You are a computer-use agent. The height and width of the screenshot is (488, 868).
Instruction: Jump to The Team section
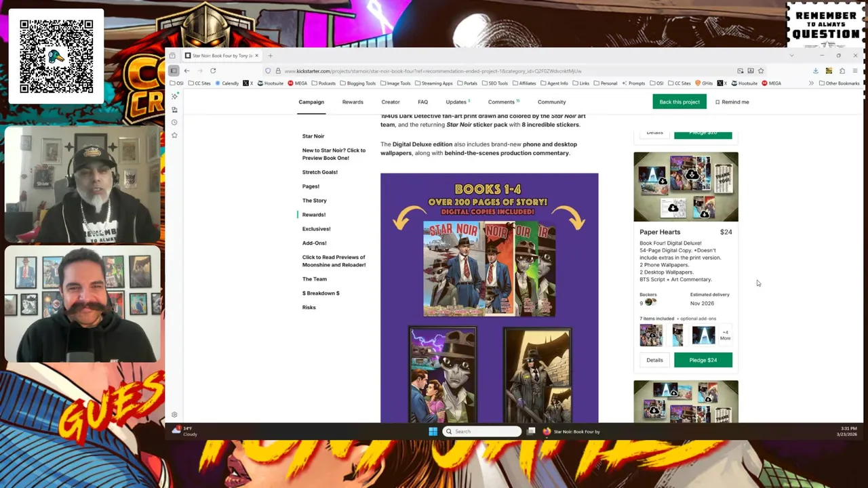(315, 279)
